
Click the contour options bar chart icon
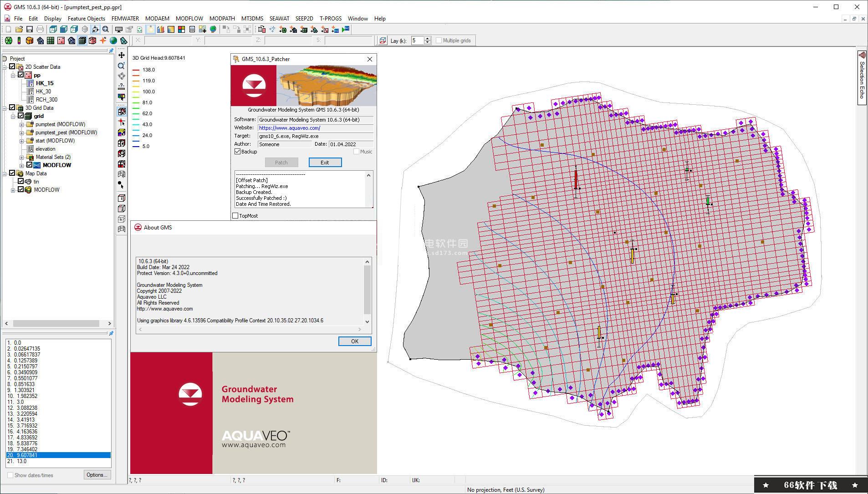tap(160, 30)
